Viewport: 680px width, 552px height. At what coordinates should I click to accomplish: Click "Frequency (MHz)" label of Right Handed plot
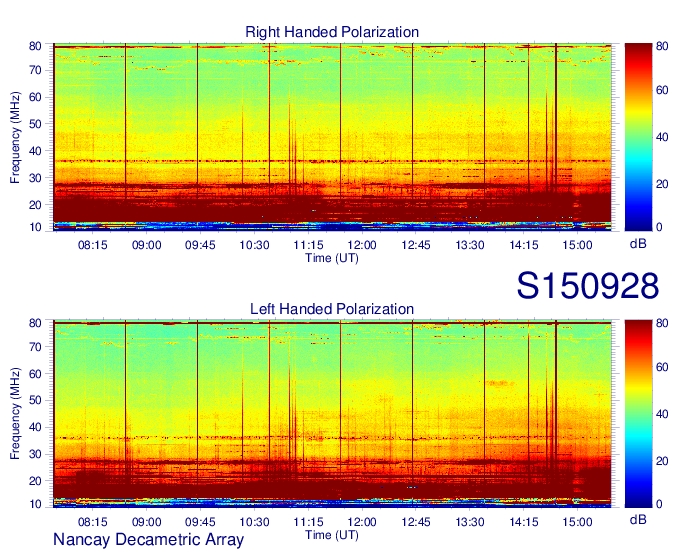(x=15, y=137)
